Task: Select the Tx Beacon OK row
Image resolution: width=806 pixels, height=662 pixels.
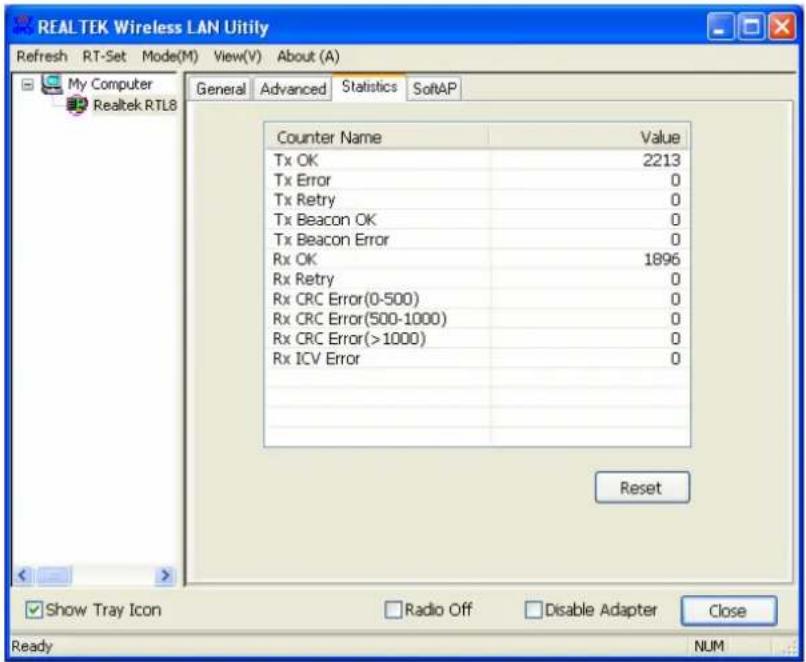Action: click(x=477, y=220)
